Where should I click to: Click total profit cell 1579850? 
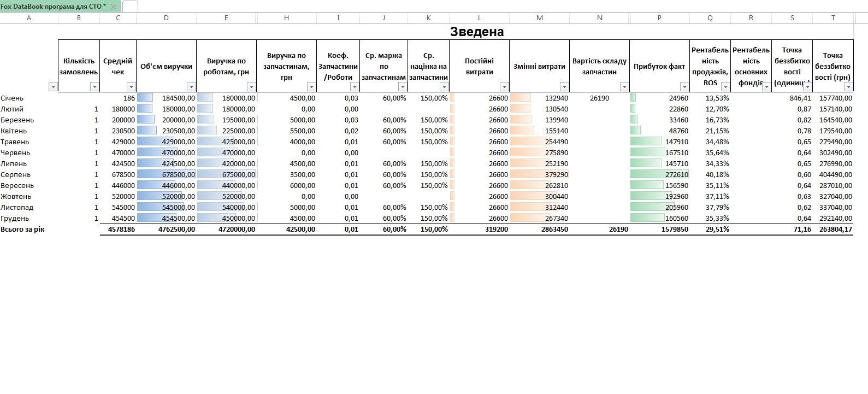[x=659, y=230]
